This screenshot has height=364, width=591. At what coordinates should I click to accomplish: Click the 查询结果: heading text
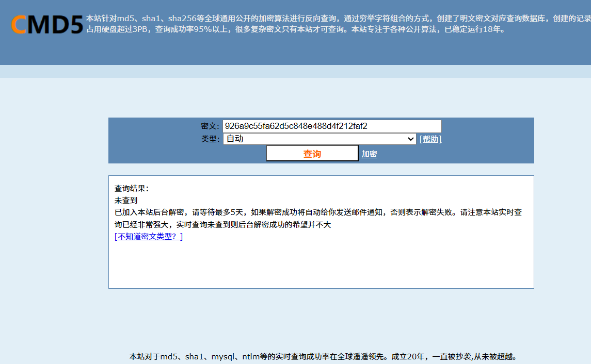pyautogui.click(x=132, y=189)
